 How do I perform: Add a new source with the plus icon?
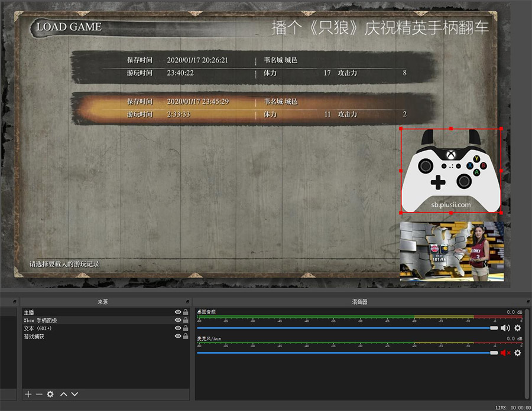click(x=28, y=394)
